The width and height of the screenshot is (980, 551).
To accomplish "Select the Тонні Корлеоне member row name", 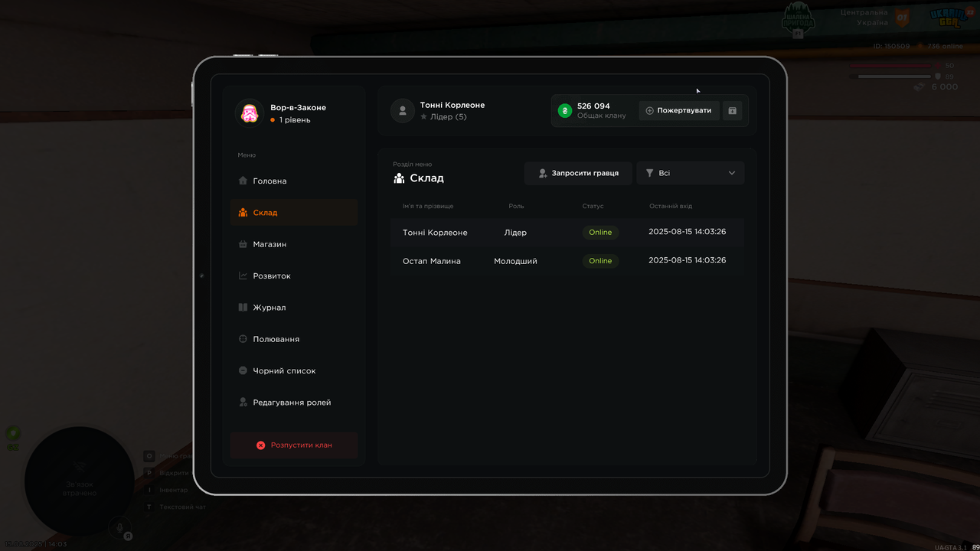I will pos(435,233).
